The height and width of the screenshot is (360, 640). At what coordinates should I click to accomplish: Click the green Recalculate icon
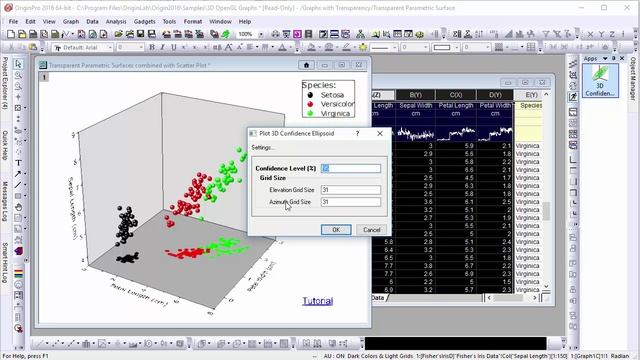coord(225,34)
